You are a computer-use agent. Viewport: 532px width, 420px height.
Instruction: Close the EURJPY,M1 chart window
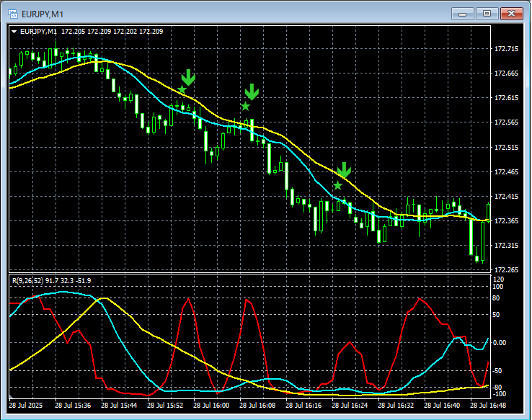pos(513,14)
